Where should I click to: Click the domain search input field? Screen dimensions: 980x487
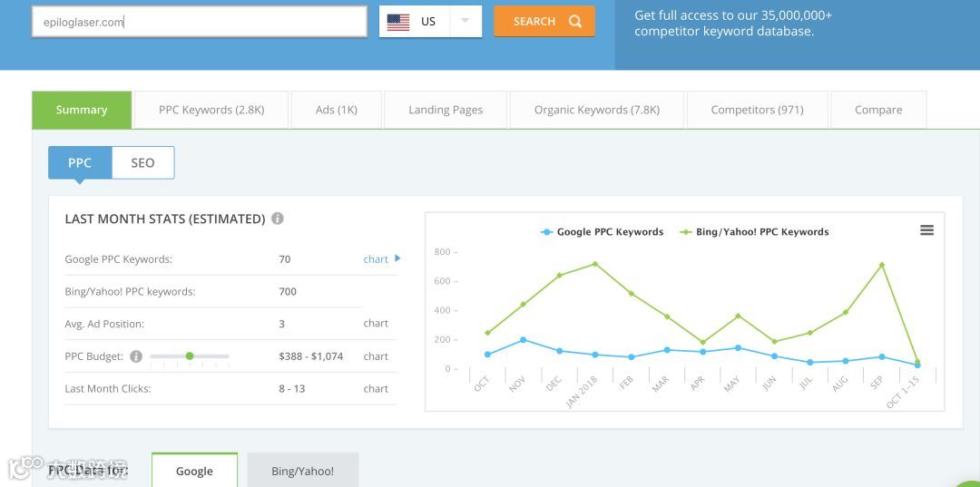(x=200, y=22)
